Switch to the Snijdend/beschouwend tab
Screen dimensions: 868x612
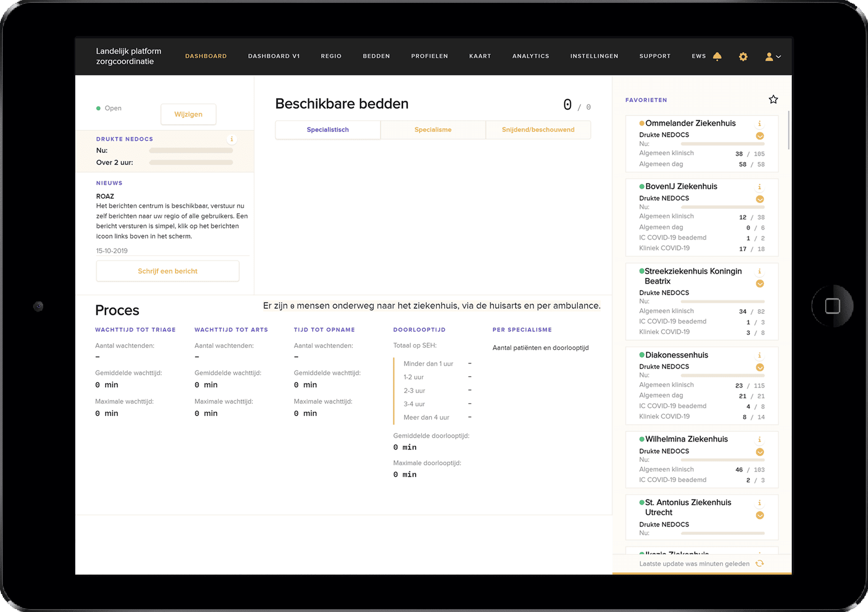pos(538,130)
